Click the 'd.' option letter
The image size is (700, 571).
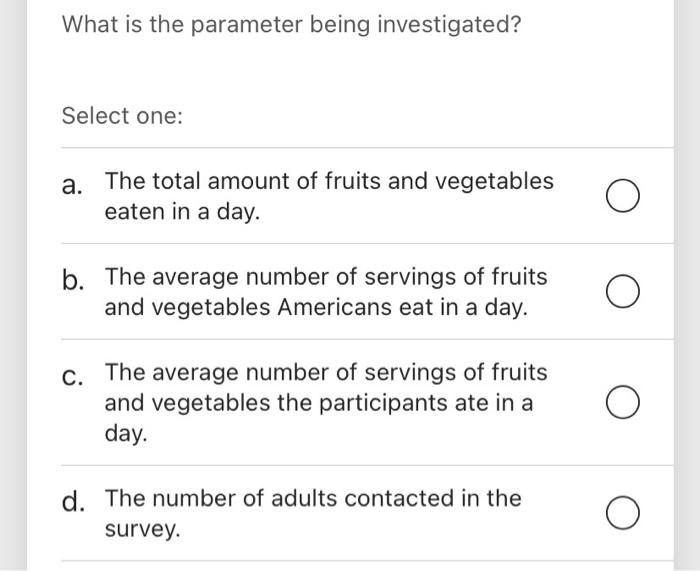pyautogui.click(x=73, y=502)
